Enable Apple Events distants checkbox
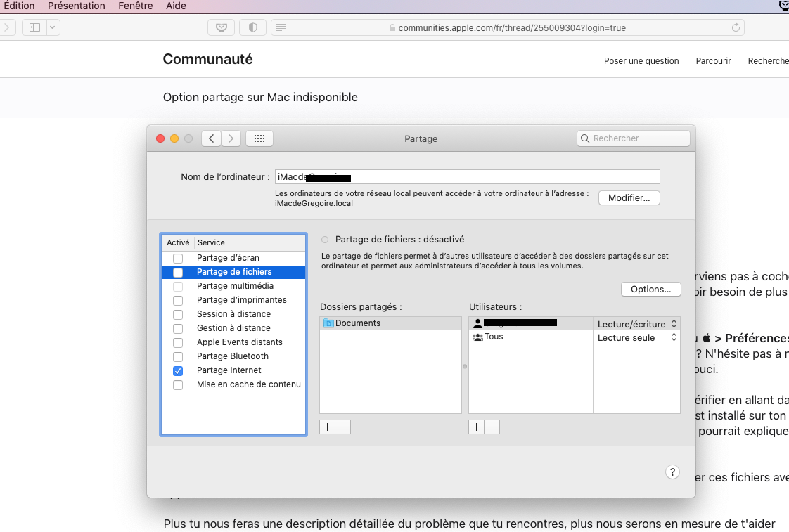The width and height of the screenshot is (789, 532). pyautogui.click(x=178, y=343)
